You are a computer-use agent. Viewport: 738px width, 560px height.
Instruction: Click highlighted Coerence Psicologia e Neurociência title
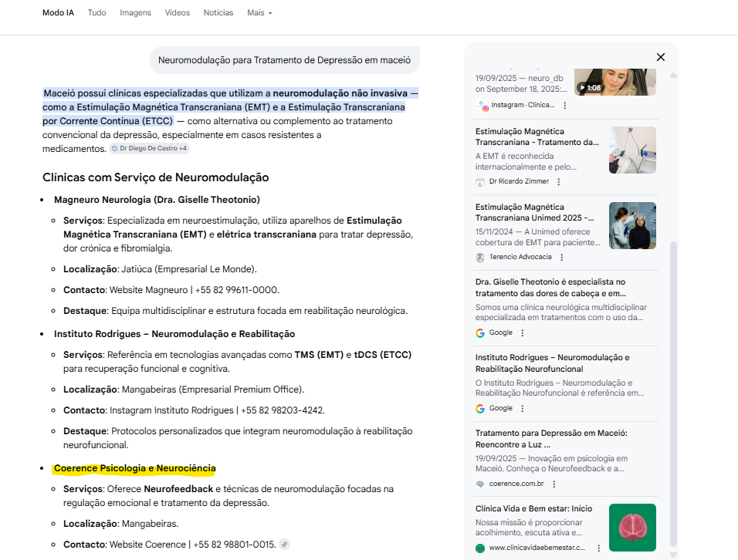click(134, 468)
